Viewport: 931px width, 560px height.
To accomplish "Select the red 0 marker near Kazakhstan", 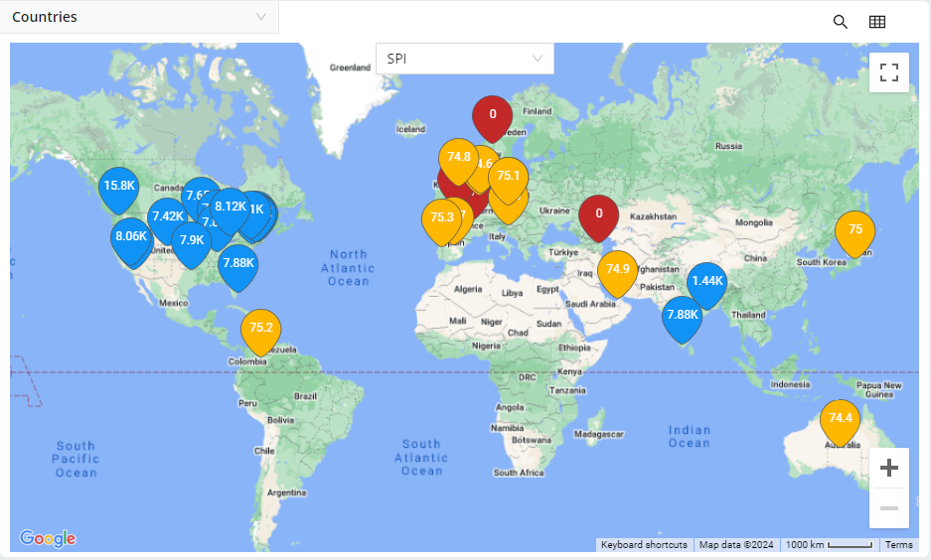I will [x=598, y=218].
